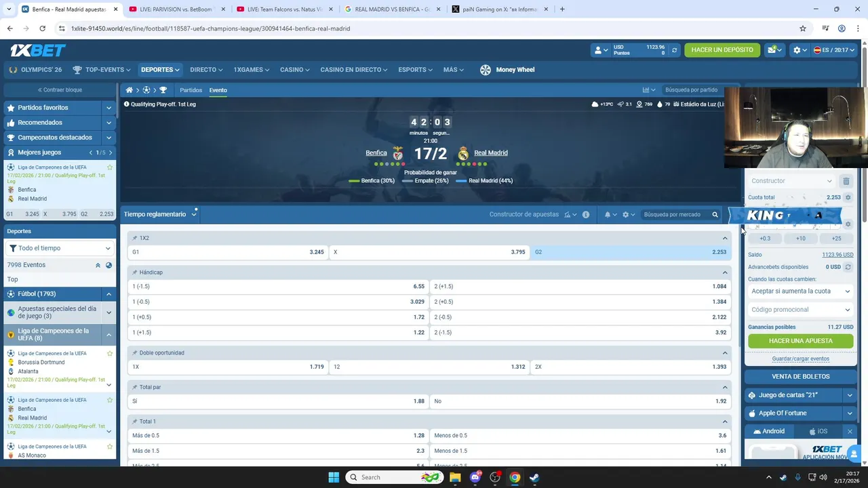Open File Explorer in the Windows taskbar

455,477
